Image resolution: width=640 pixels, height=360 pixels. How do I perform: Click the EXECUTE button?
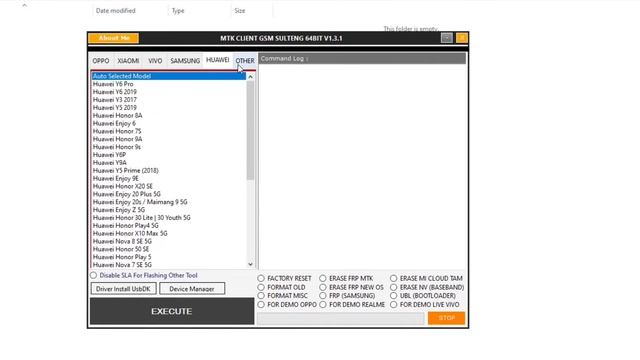172,311
